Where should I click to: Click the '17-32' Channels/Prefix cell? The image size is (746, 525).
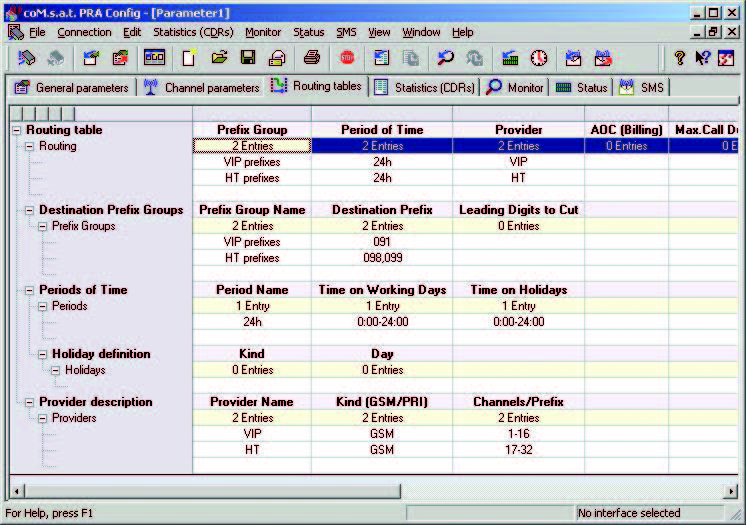[x=519, y=450]
